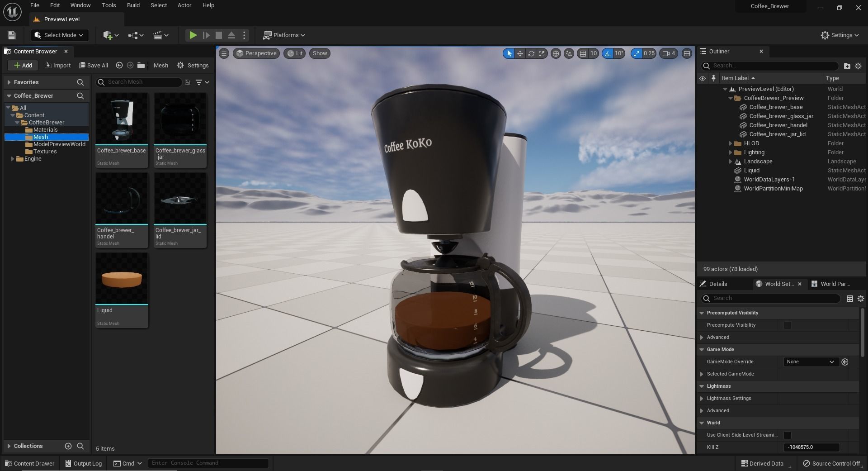Open Content Browser Settings gear
Image resolution: width=868 pixels, height=471 pixels.
click(193, 65)
